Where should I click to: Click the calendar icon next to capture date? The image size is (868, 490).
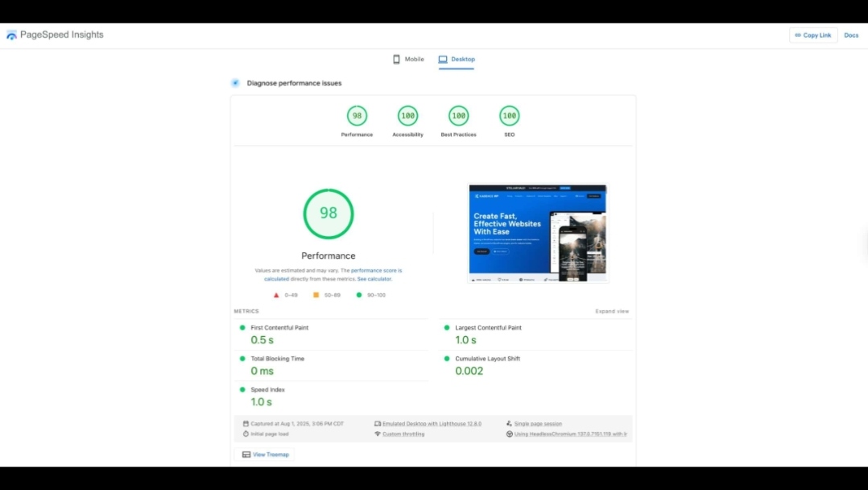tap(246, 423)
